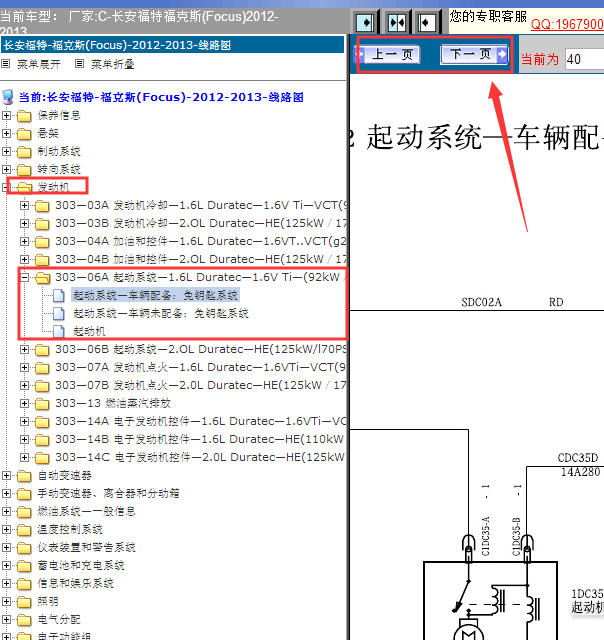Image resolution: width=604 pixels, height=640 pixels.
Task: Expand 303-04A 加油和控件 1.6L node
Action: (x=24, y=241)
